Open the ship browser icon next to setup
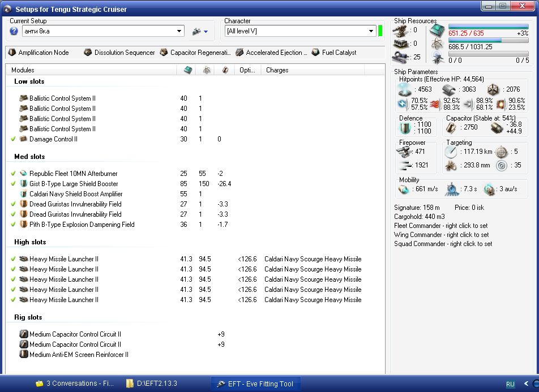 196,32
